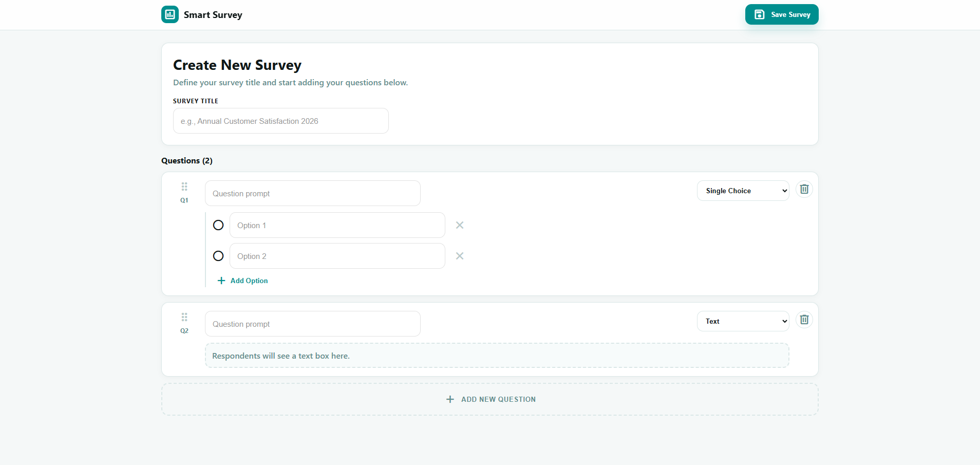
Task: Delete question Q1 with trash icon
Action: pyautogui.click(x=804, y=189)
